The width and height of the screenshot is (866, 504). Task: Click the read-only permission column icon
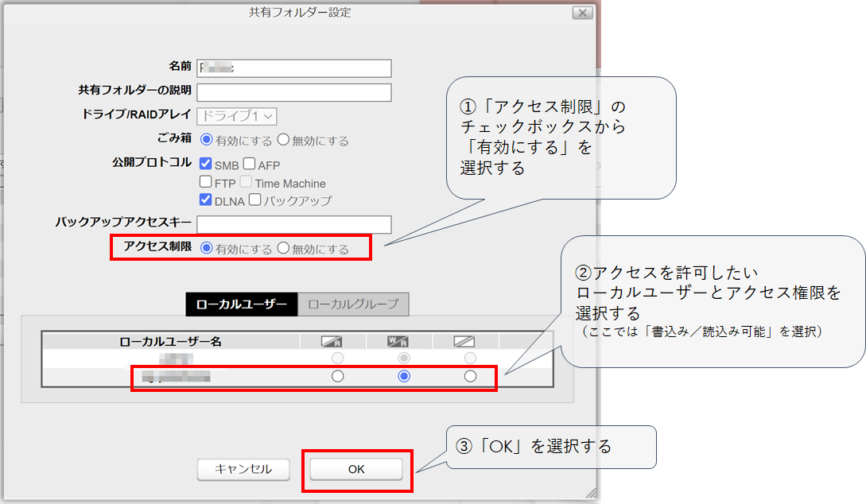[x=332, y=341]
